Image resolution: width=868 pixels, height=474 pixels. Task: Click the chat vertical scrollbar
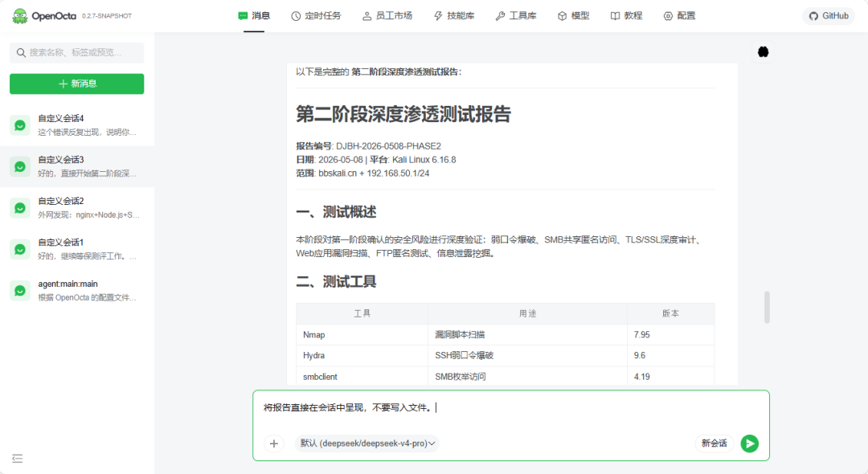pos(768,307)
